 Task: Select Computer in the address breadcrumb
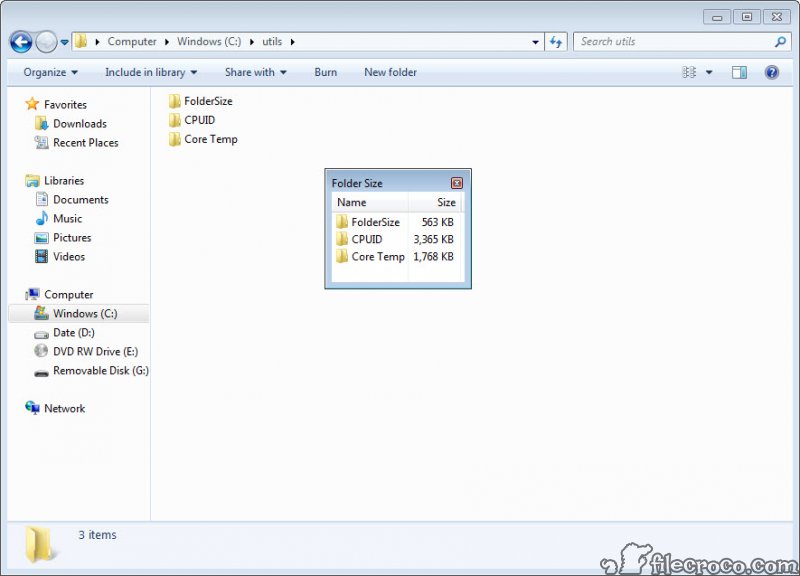pos(132,41)
